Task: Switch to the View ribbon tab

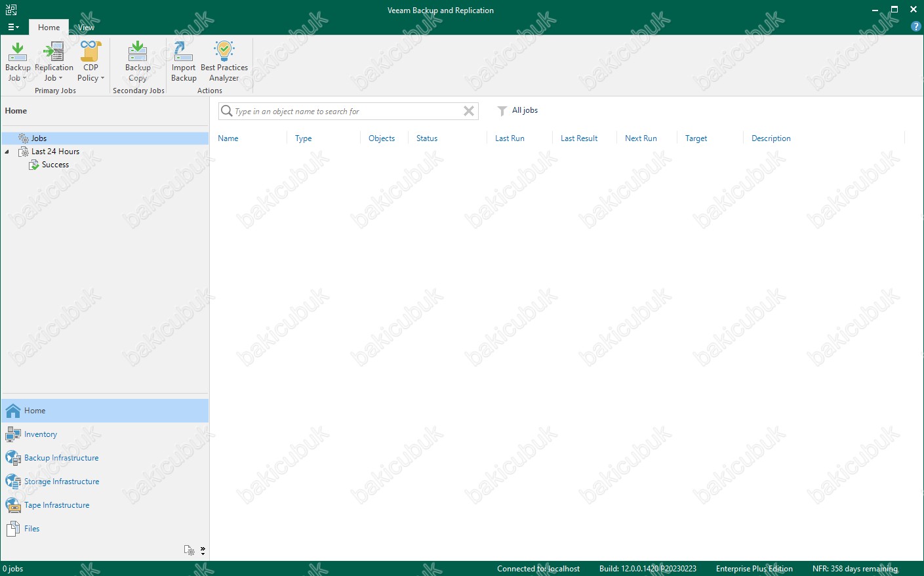Action: (86, 28)
